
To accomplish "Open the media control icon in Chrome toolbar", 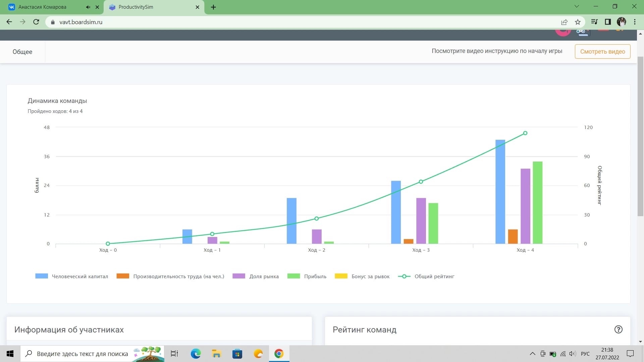I will 594,22.
